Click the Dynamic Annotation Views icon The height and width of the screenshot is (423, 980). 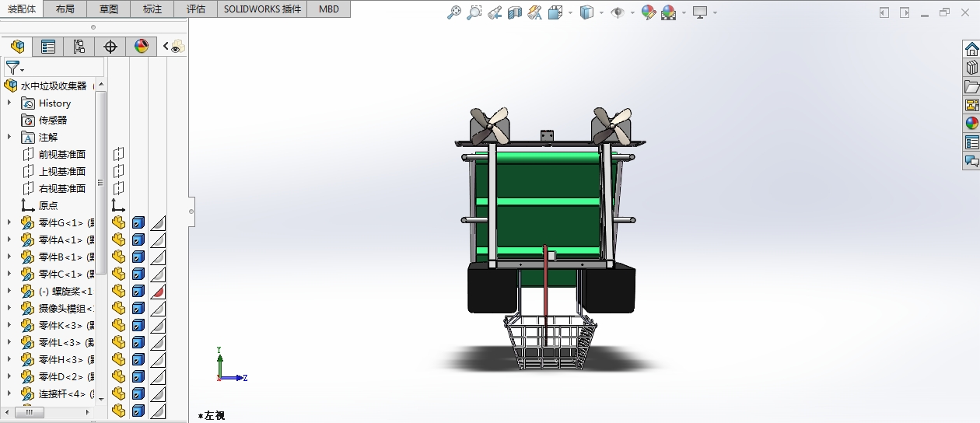(534, 12)
